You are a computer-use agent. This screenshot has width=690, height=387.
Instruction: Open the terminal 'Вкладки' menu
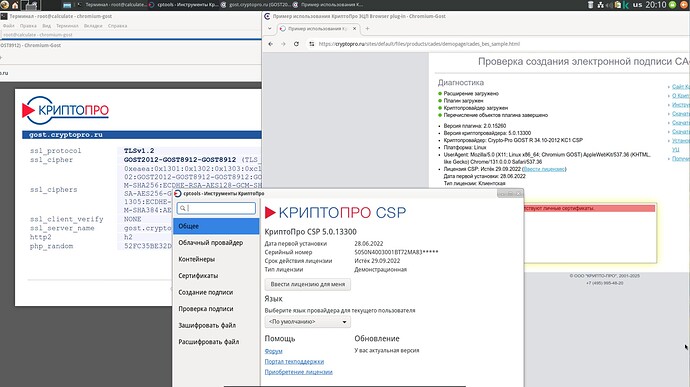coord(93,26)
